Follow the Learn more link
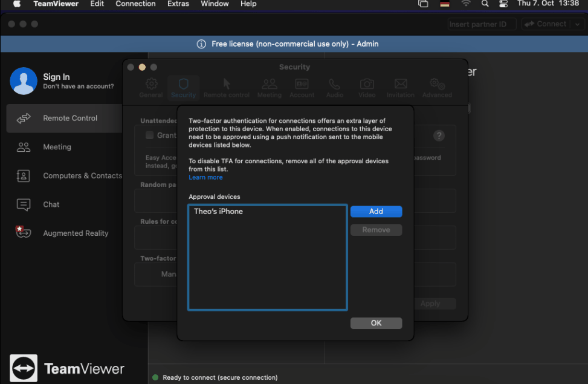Image resolution: width=588 pixels, height=384 pixels. pyautogui.click(x=205, y=177)
